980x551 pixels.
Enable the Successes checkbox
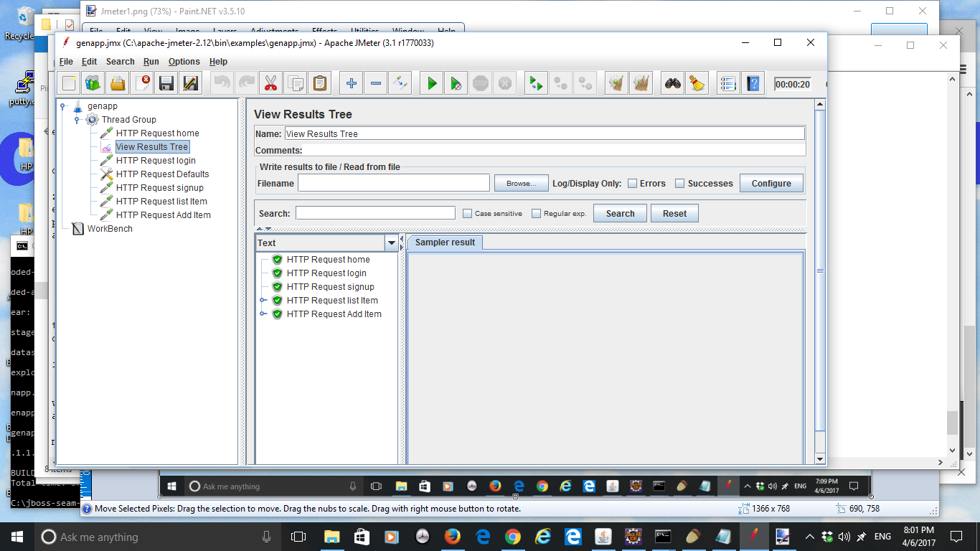click(x=680, y=184)
